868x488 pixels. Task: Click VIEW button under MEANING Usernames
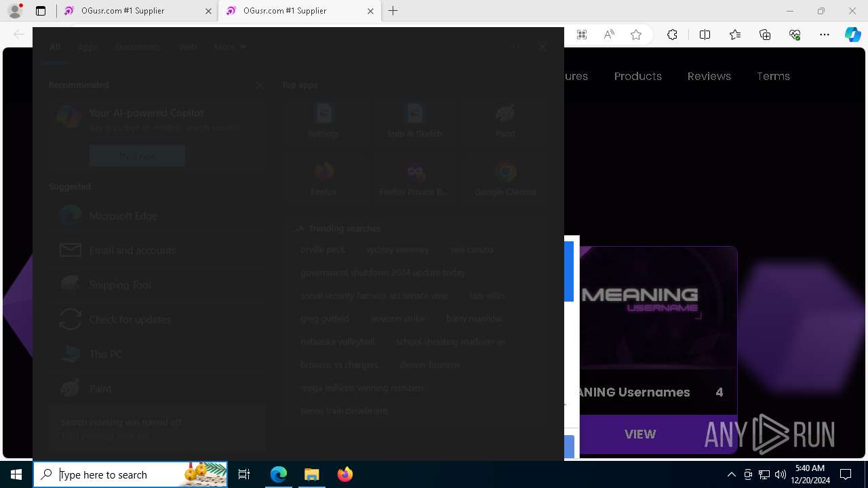pos(640,434)
